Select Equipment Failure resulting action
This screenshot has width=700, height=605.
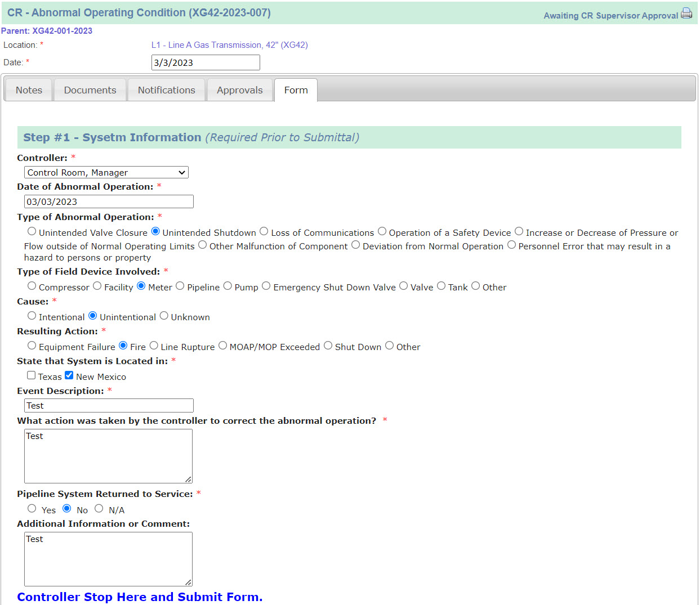(32, 346)
